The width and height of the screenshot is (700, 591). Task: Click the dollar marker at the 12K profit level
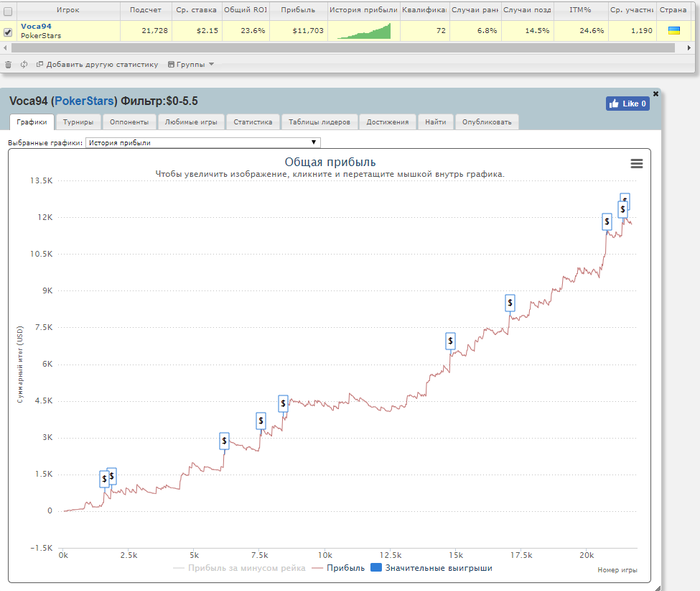[607, 221]
